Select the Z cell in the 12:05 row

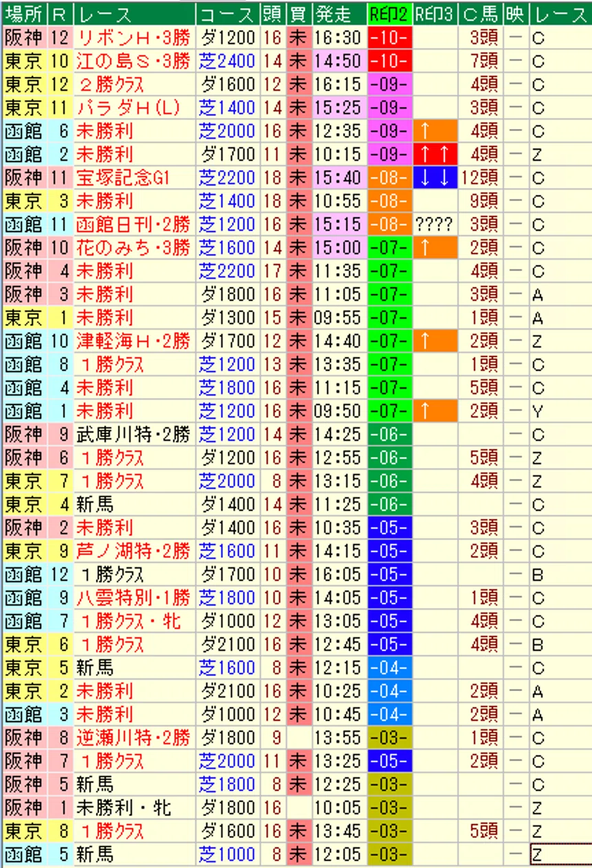click(x=560, y=855)
